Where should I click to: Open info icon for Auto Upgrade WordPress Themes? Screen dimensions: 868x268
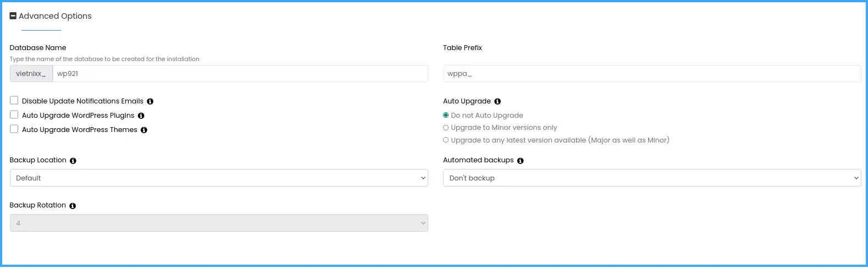tap(144, 130)
